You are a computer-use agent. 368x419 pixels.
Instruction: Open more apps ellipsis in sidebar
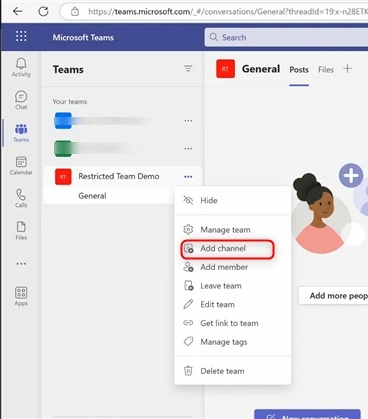click(x=21, y=264)
